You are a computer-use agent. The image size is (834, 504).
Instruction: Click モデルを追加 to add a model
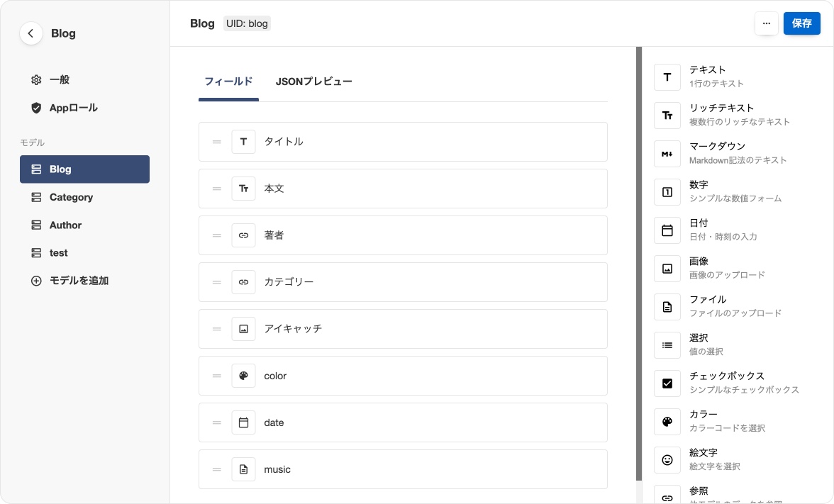[x=79, y=281]
